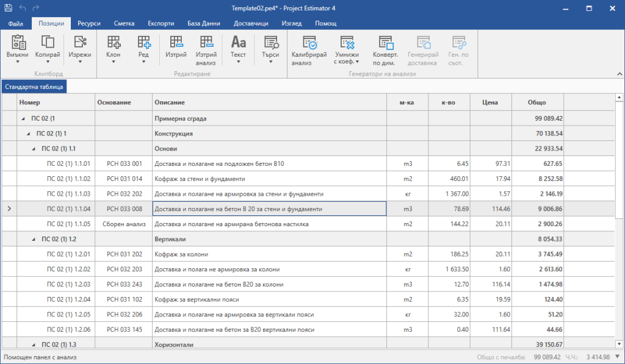
Task: Click the vertical scrollbar down arrow
Action: tap(619, 343)
